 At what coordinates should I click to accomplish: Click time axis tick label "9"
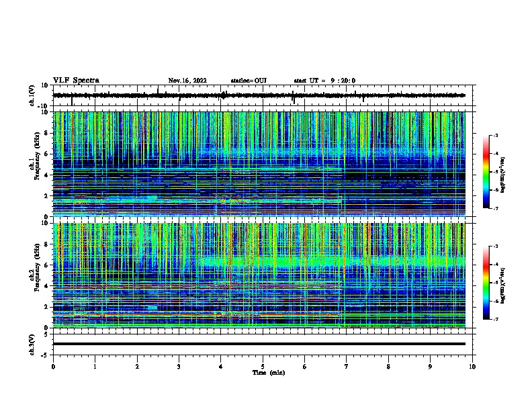(430, 367)
